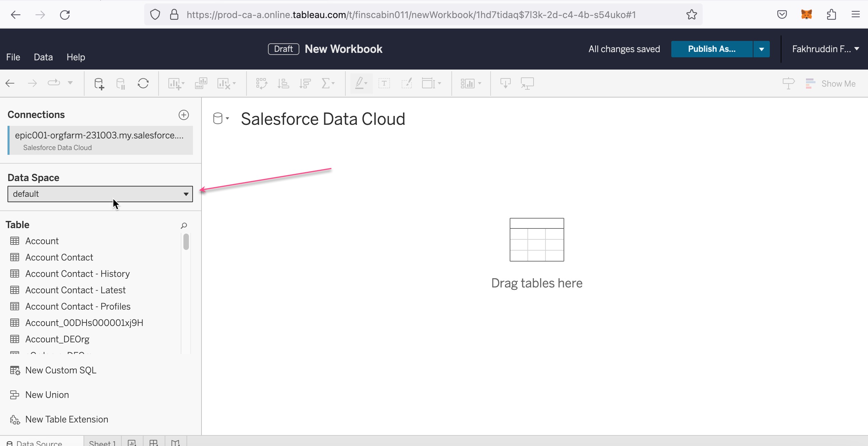The width and height of the screenshot is (868, 446).
Task: Click Show mark labels icon
Action: point(384,84)
